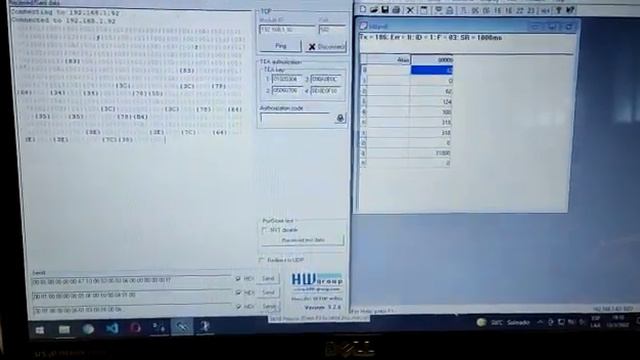Open File Explorer from the taskbar
Viewport: 640px width, 360px height.
point(64,329)
